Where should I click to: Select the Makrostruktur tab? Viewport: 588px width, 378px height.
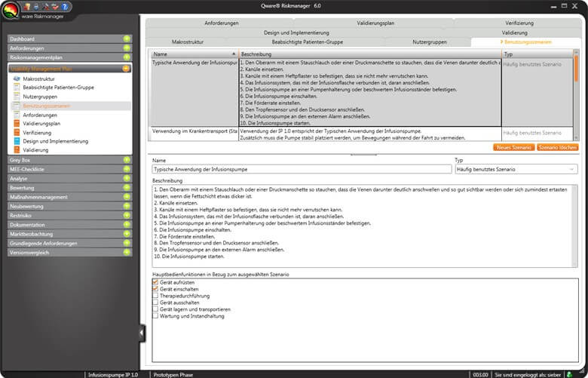coord(188,42)
